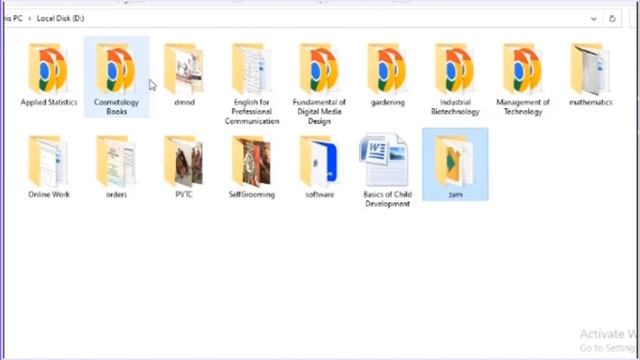The image size is (640, 360).
Task: Click the refresh button beside address bar
Action: pyautogui.click(x=612, y=18)
